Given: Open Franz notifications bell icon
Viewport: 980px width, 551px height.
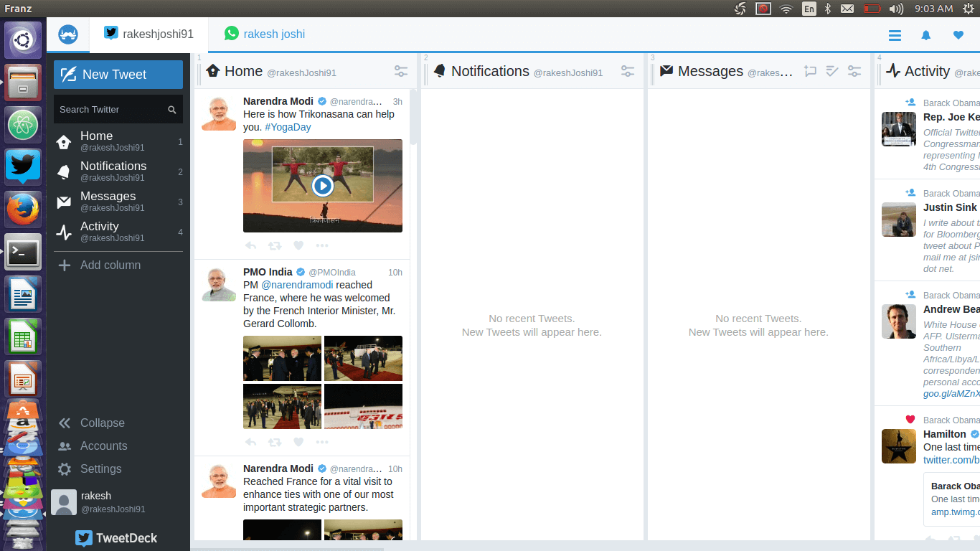Looking at the screenshot, I should point(926,35).
